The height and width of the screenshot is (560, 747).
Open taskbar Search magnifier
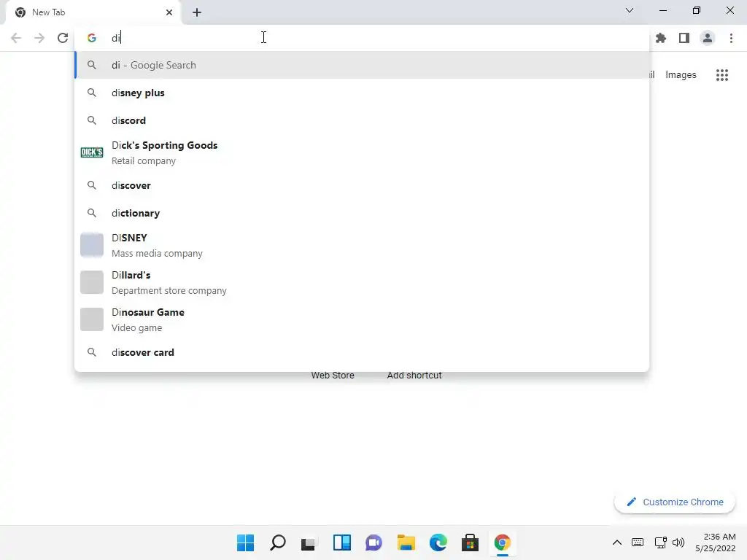coord(278,542)
